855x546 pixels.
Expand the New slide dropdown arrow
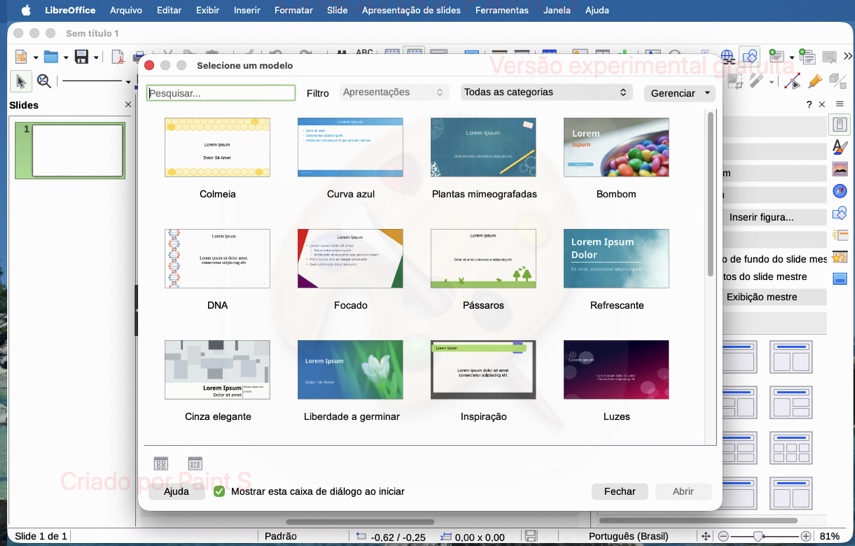tap(791, 57)
